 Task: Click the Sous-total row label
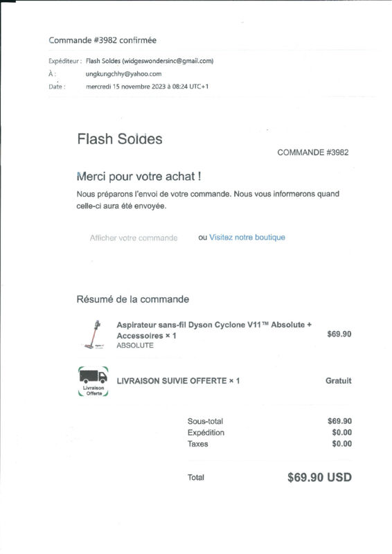point(206,421)
